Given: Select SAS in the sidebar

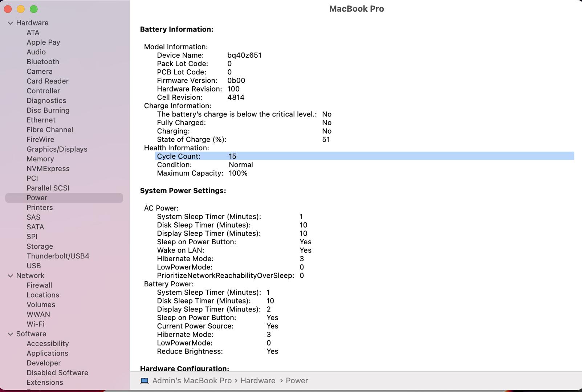Looking at the screenshot, I should coord(33,217).
